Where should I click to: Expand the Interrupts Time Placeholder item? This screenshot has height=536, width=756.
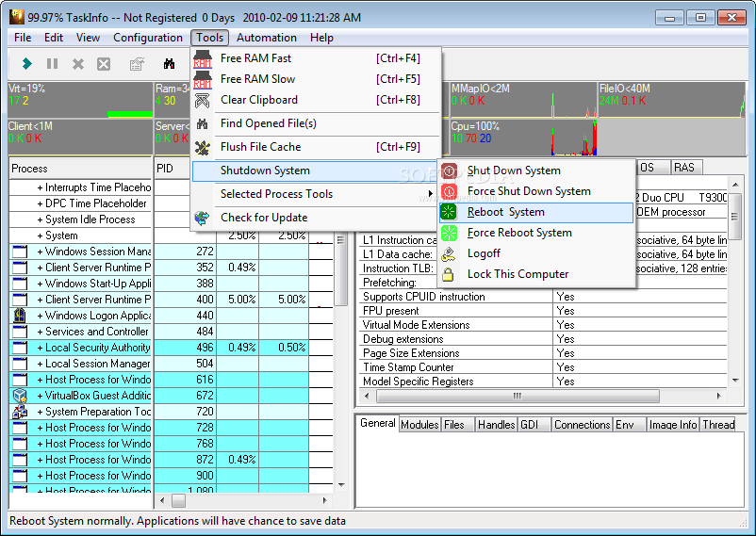click(x=40, y=188)
